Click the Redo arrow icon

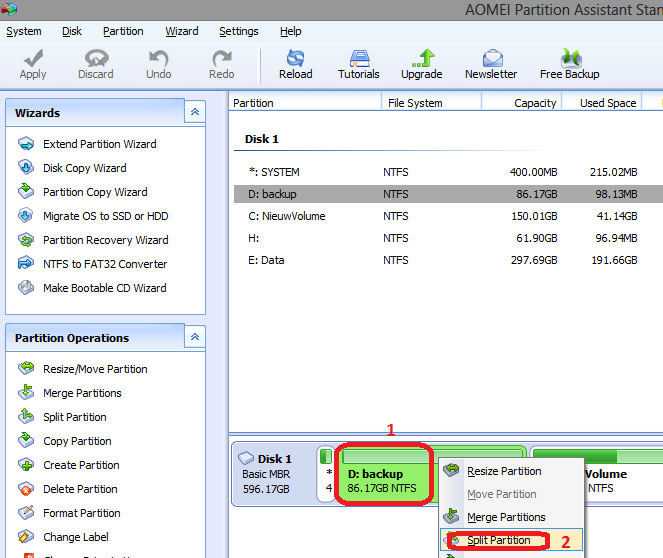point(222,58)
